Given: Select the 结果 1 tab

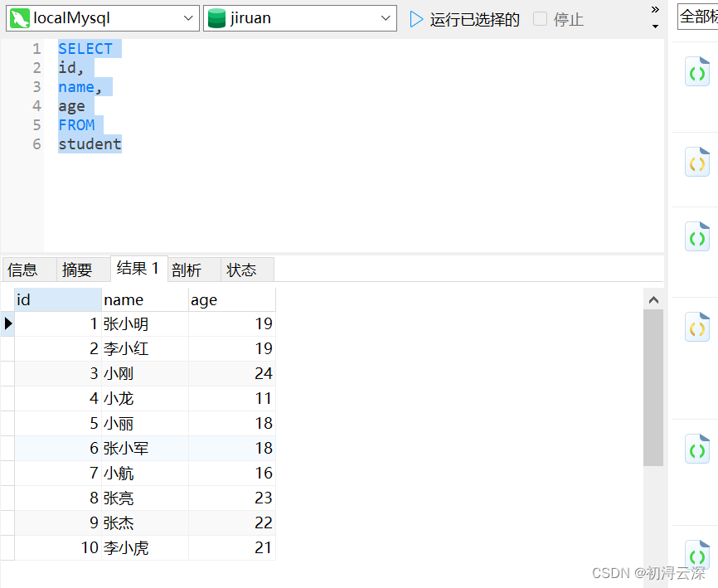Looking at the screenshot, I should coord(139,269).
